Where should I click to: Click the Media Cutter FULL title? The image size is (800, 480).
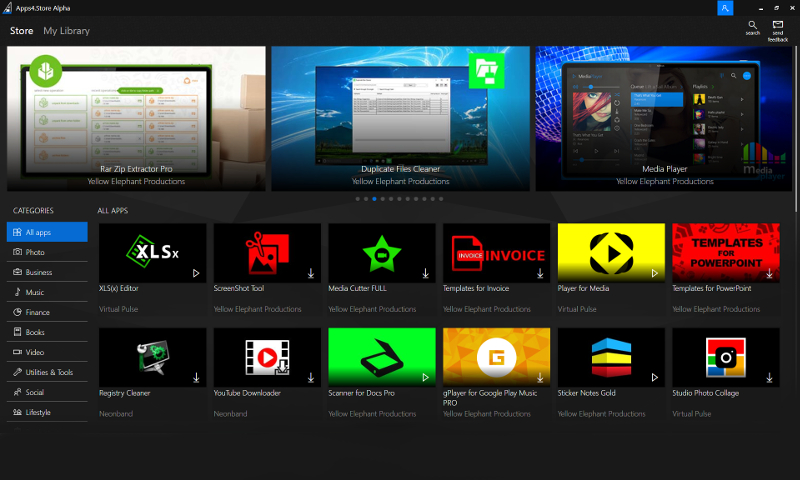click(358, 288)
